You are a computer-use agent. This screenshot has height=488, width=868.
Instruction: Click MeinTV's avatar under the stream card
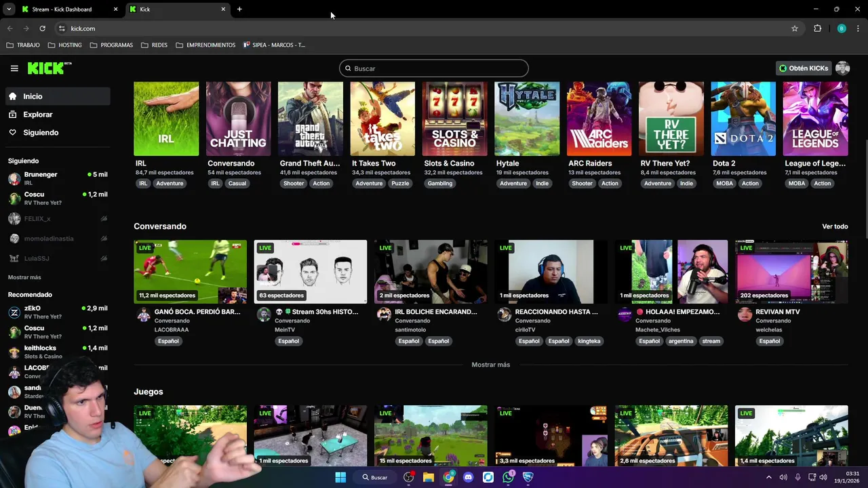click(x=264, y=314)
